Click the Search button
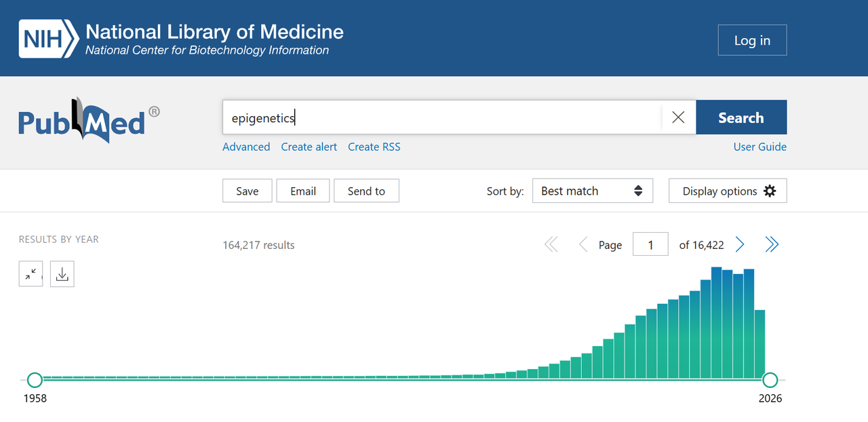Viewport: 868px width, 422px height. tap(741, 117)
